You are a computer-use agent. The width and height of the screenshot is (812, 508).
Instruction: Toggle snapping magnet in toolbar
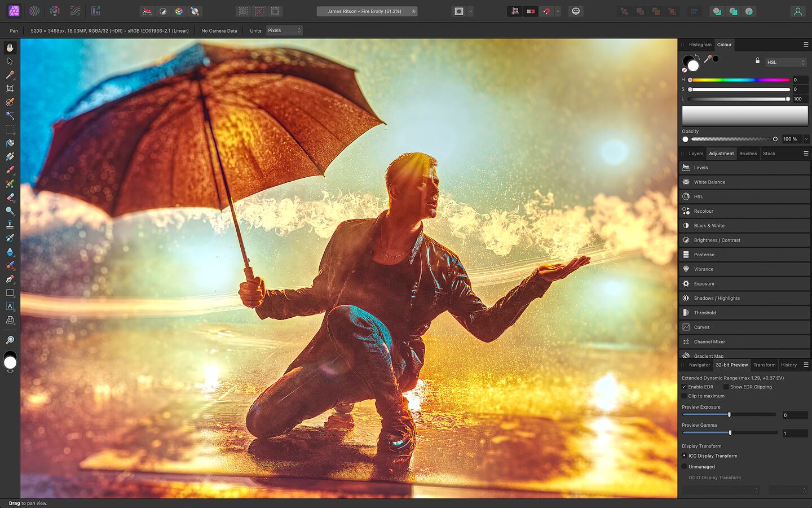[x=546, y=11]
